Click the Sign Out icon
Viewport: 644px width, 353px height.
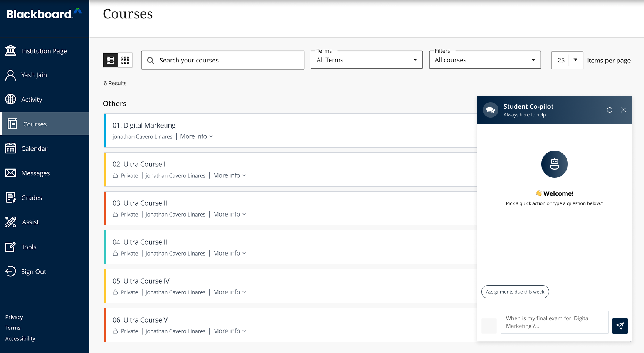(x=10, y=271)
